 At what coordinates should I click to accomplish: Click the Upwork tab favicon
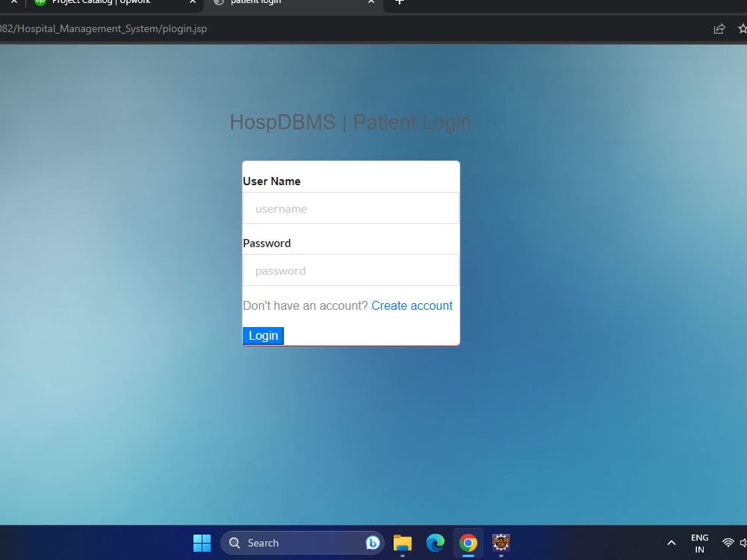coord(40,1)
